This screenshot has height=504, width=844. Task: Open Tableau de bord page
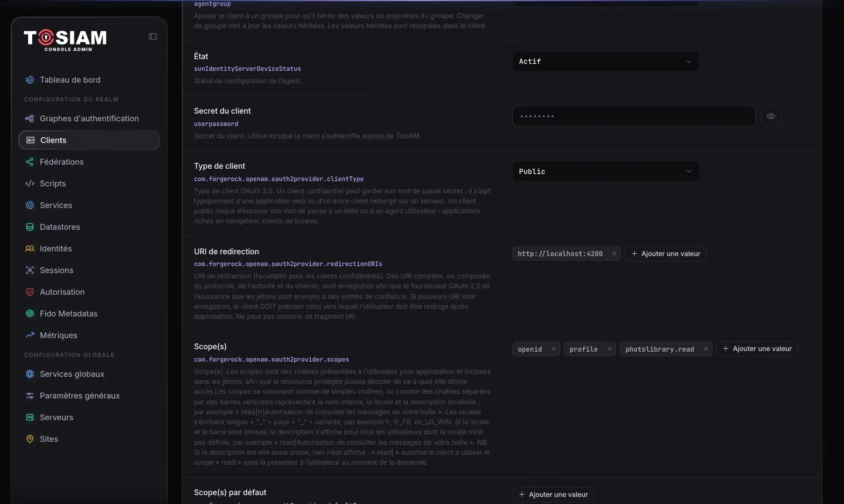(x=89, y=80)
